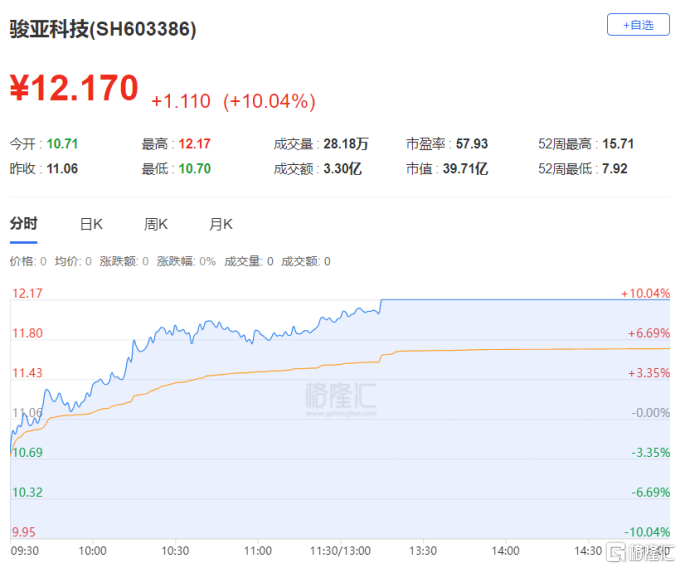The height and width of the screenshot is (569, 681).
Task: Select the 分时 intraday tab
Action: point(24,224)
